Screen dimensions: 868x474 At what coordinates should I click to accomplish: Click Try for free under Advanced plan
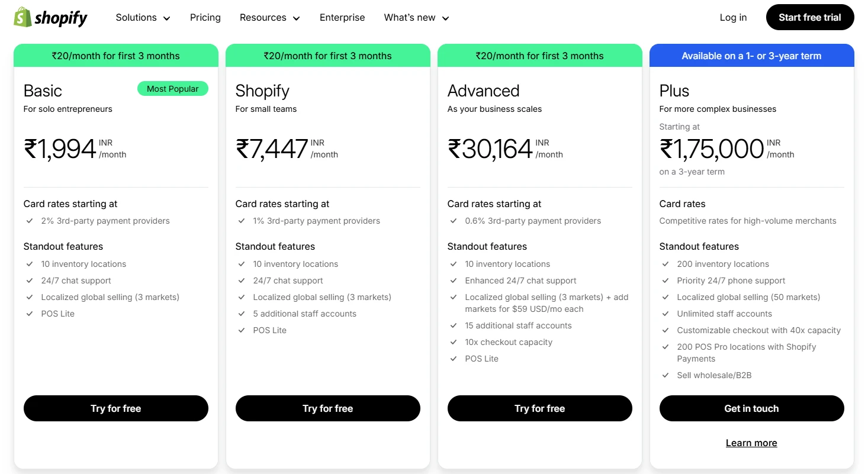[x=540, y=408]
